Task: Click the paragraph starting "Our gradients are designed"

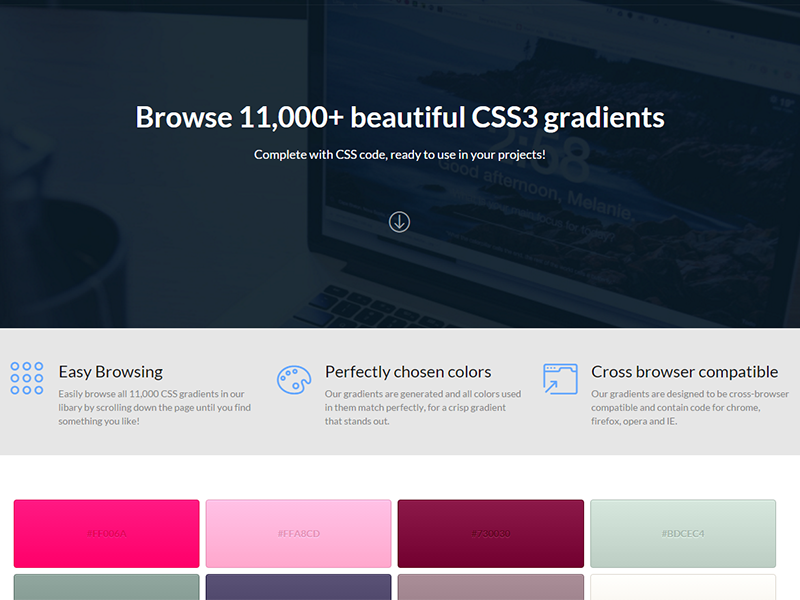Action: [690, 407]
